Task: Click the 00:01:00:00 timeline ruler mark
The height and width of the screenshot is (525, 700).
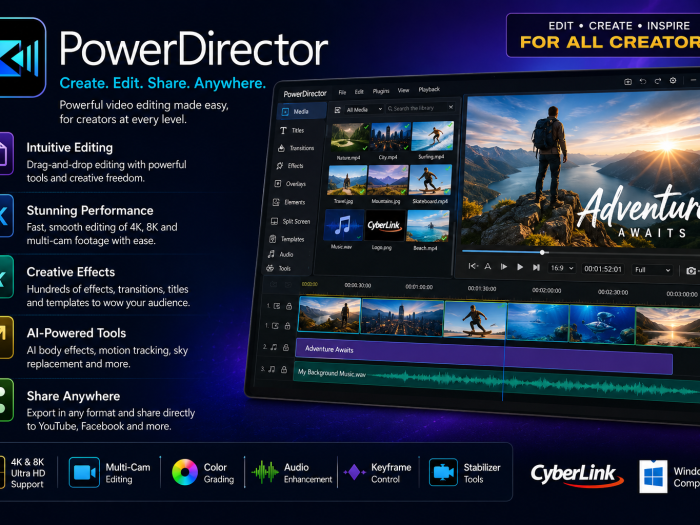Action: 419,287
